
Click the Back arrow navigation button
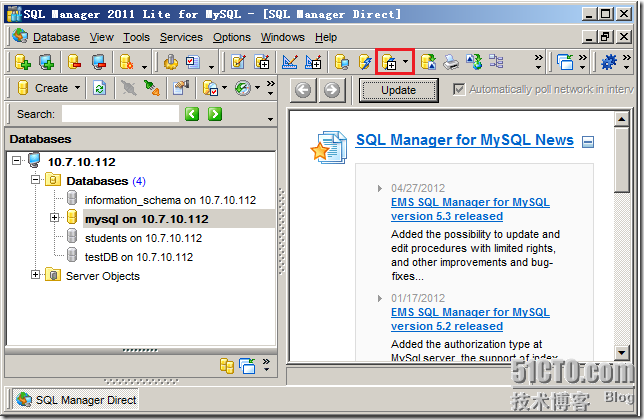click(303, 90)
